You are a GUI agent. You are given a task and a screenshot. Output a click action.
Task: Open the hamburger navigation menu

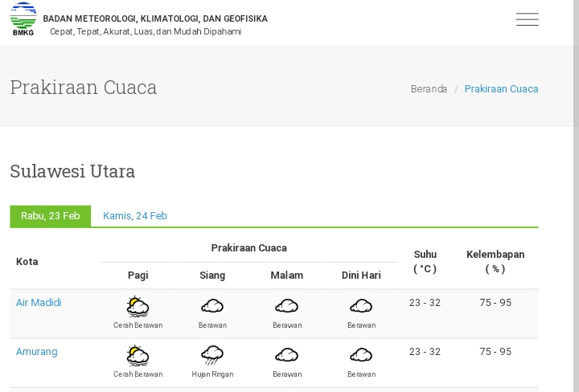[x=528, y=19]
